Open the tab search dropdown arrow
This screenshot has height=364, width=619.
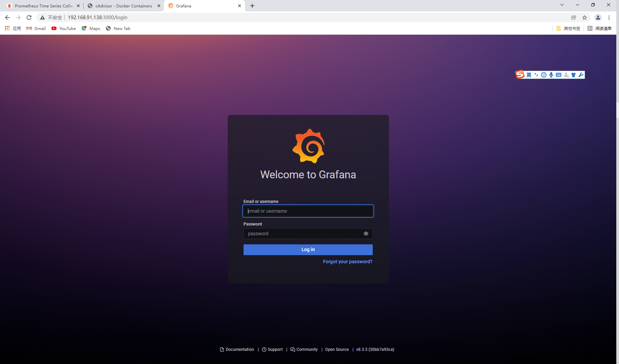tap(562, 5)
